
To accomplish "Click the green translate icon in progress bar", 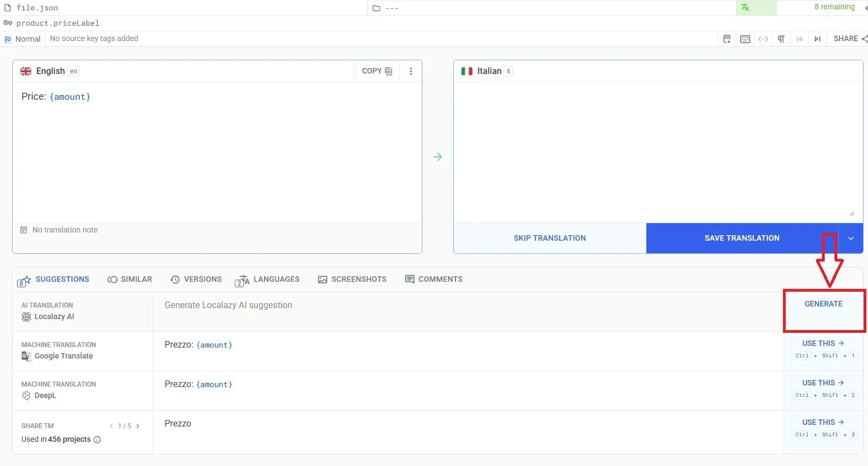I will click(745, 8).
